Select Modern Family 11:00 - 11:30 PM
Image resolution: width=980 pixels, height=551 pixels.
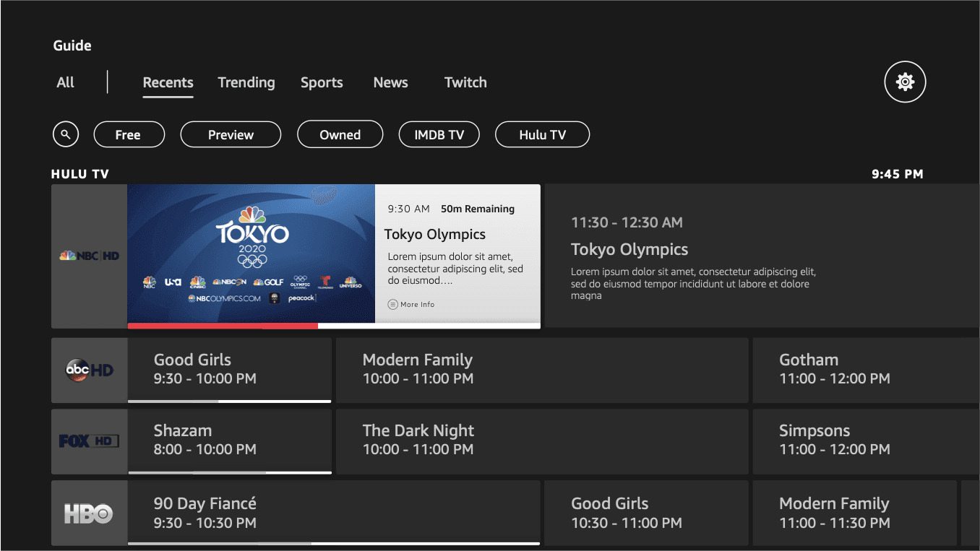pyautogui.click(x=855, y=513)
